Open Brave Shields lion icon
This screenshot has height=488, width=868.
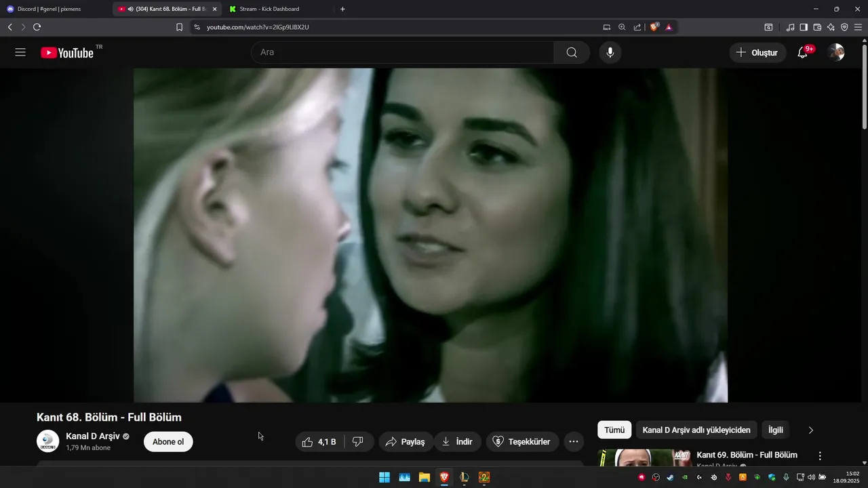(654, 27)
